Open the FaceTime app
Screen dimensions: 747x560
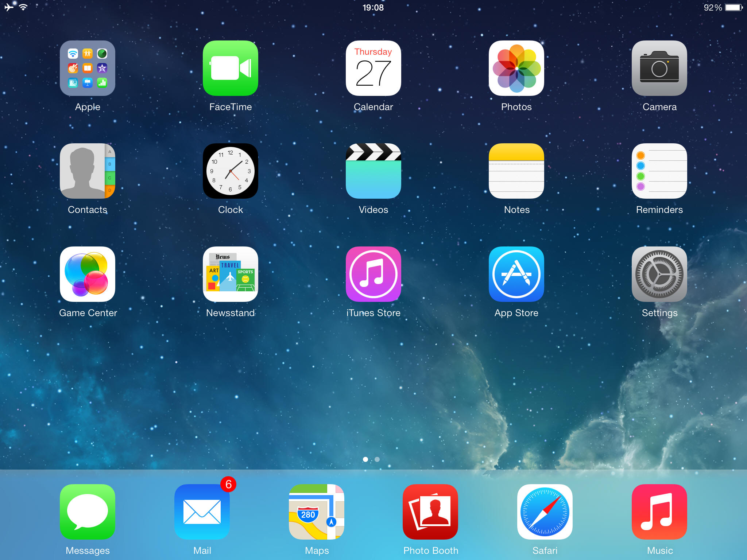tap(230, 68)
